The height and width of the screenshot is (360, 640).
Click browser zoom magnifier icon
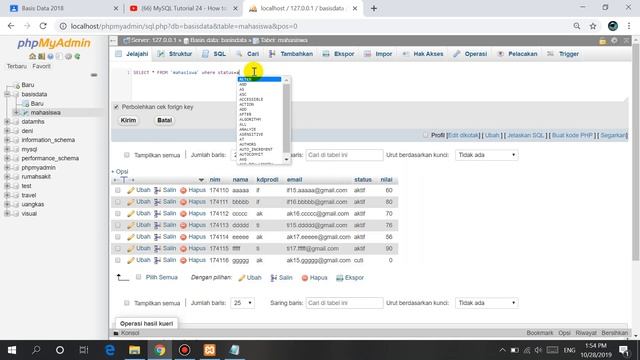(577, 26)
